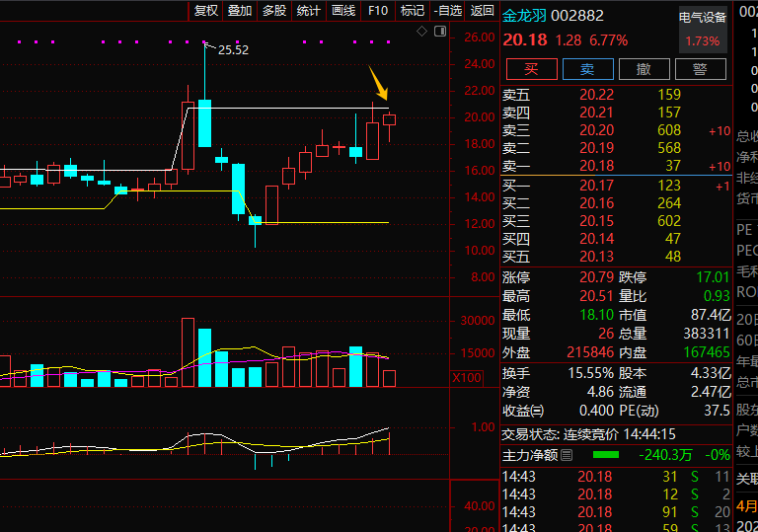Screen dimensions: 758x532
Task: Click current price 20.18 in header
Action: click(x=525, y=39)
